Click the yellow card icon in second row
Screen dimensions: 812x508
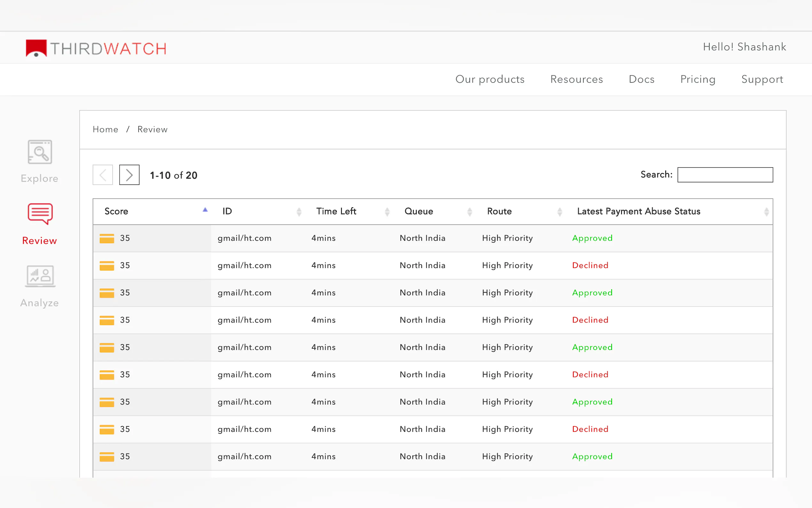(107, 266)
